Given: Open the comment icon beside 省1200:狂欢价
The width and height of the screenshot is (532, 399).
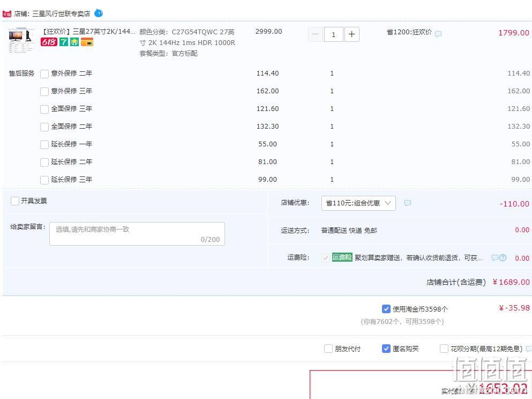Looking at the screenshot, I should pyautogui.click(x=438, y=34).
